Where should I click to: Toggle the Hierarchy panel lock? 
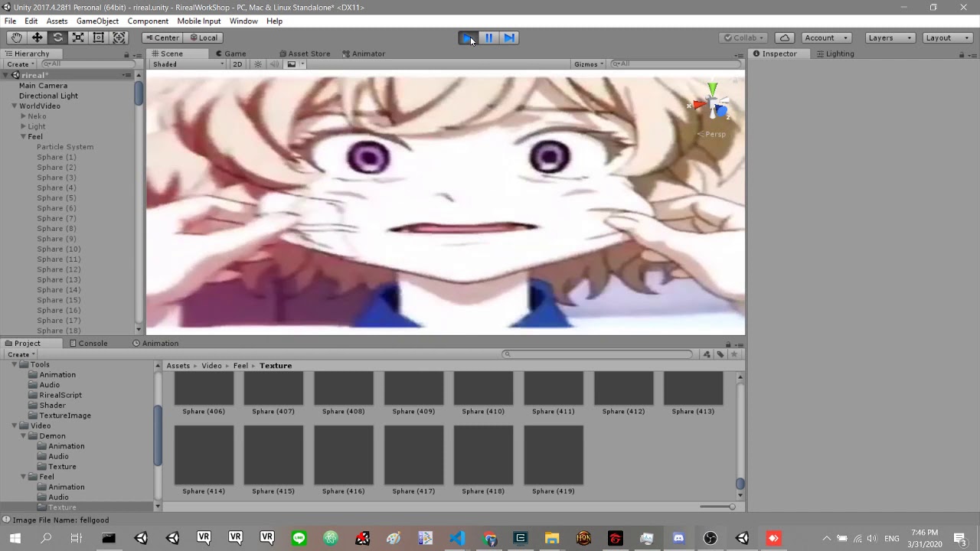coord(126,54)
